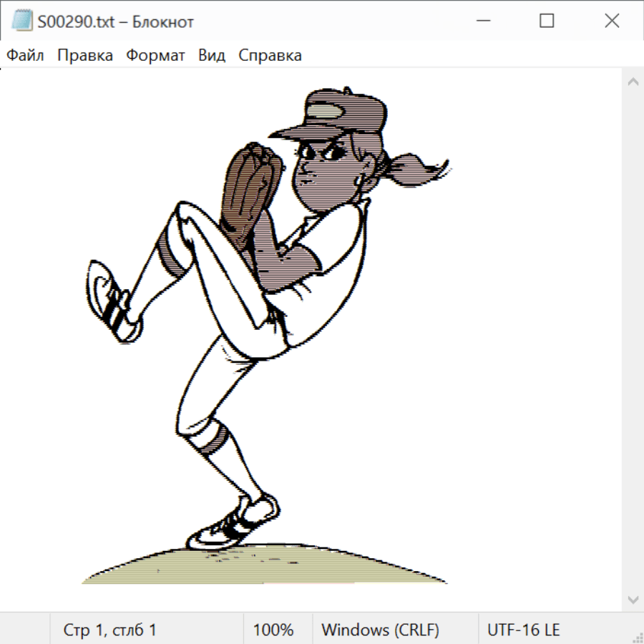The height and width of the screenshot is (644, 644).
Task: Click the scroll up arrow
Action: click(x=633, y=82)
